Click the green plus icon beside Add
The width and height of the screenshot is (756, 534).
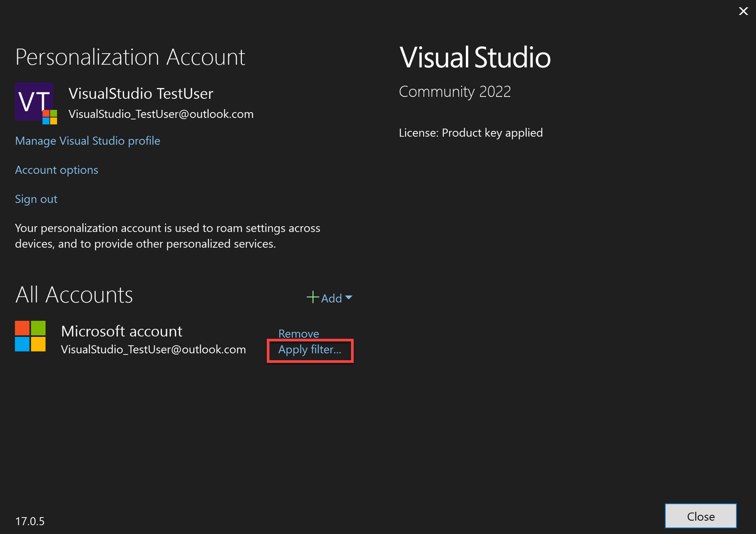pos(313,297)
